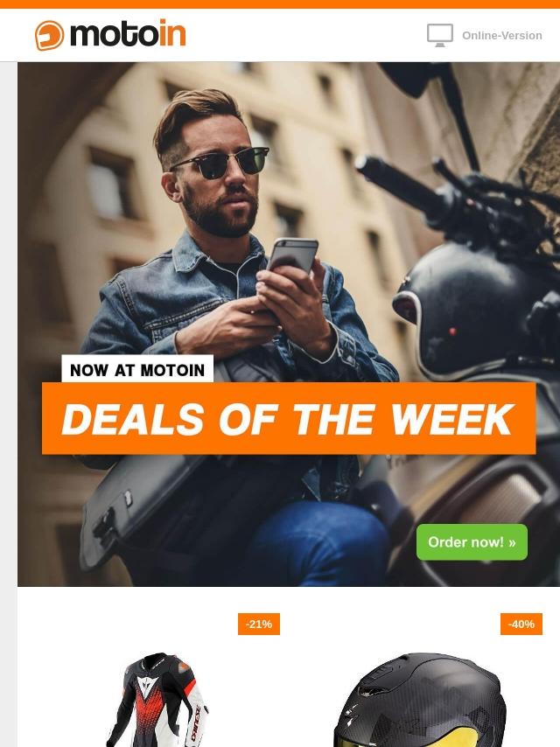Click the motoin wordmark text

coord(128,34)
